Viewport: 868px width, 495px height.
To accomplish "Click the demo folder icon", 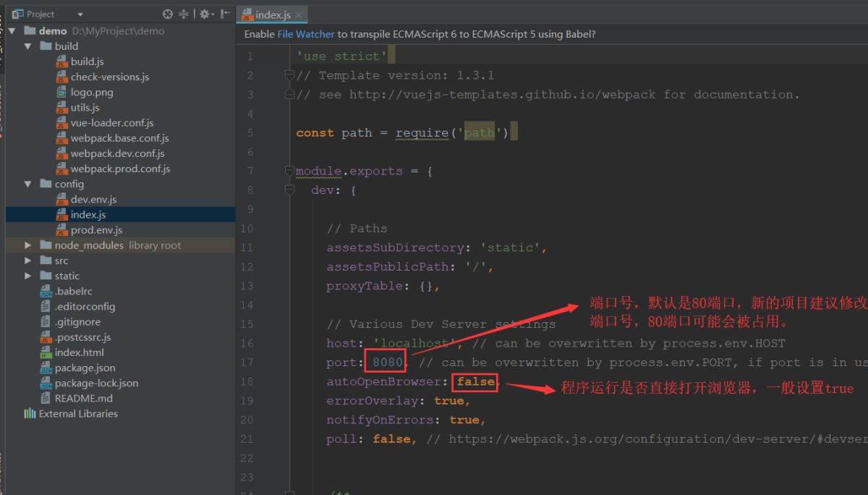I will [x=30, y=31].
